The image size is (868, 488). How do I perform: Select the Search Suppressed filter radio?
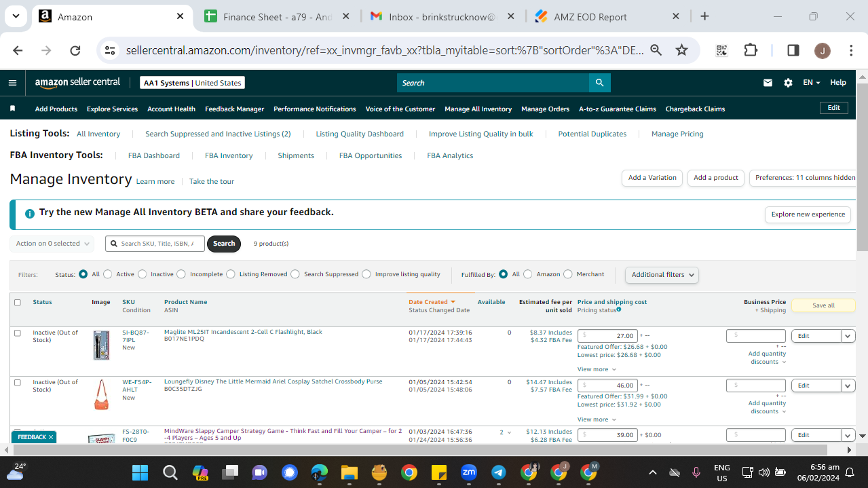click(x=295, y=274)
